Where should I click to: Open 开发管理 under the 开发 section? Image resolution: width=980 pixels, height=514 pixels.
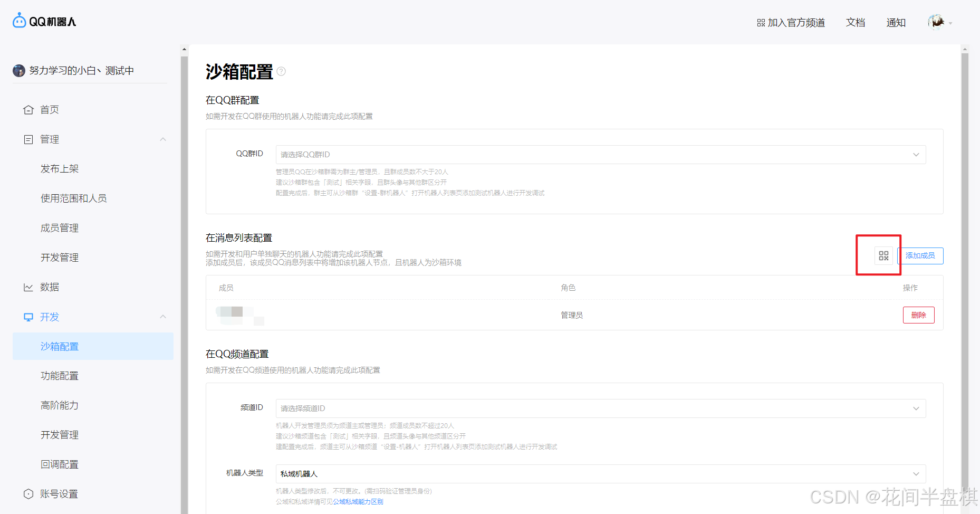(x=60, y=435)
